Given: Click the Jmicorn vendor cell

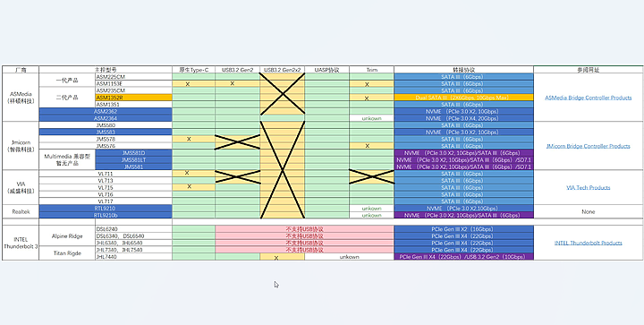Looking at the screenshot, I should point(21,145).
